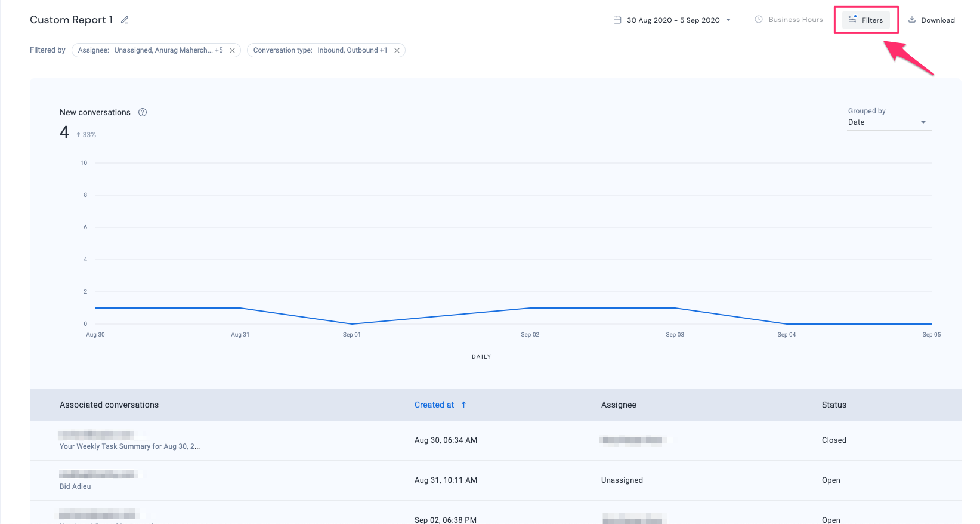Download the custom report
The width and height of the screenshot is (980, 524).
[931, 20]
